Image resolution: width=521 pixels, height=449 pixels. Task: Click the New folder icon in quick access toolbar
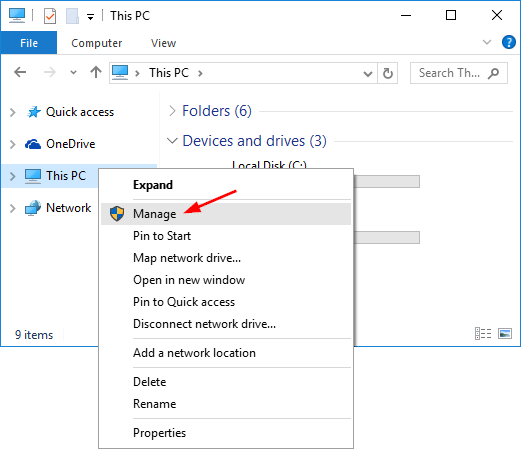[x=72, y=16]
